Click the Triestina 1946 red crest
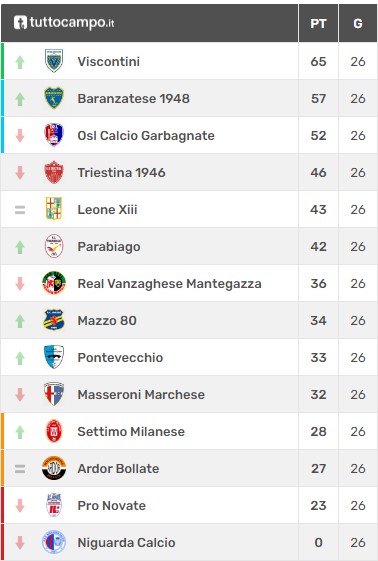Viewport: 378px width, 561px height. 54,172
